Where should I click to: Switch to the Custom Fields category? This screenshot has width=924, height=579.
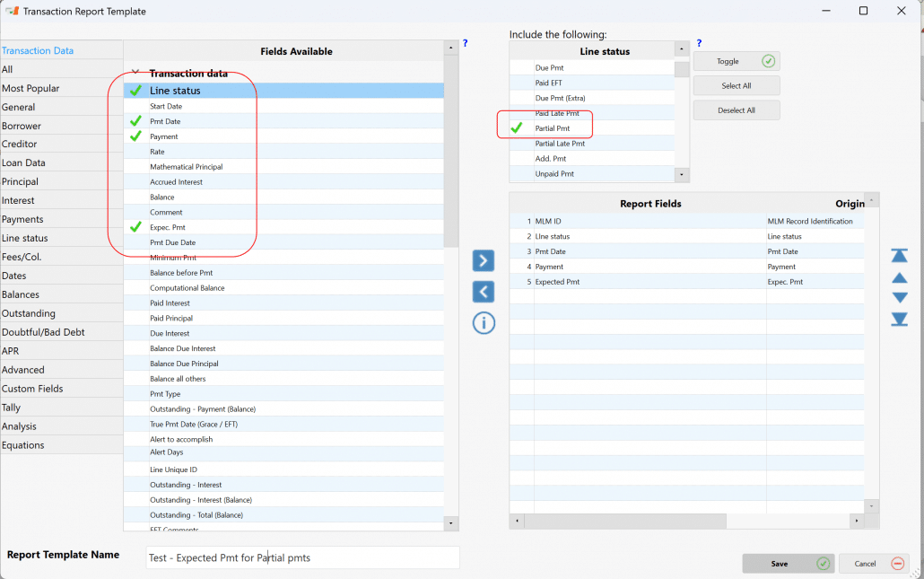click(32, 389)
